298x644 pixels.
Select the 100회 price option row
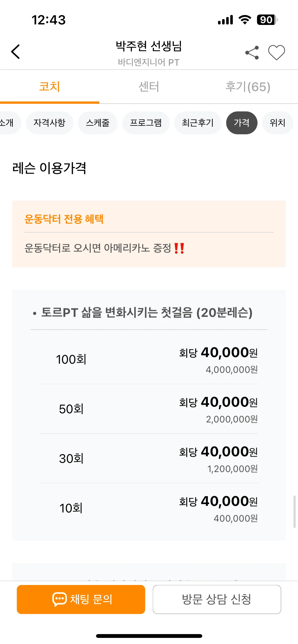(x=149, y=359)
